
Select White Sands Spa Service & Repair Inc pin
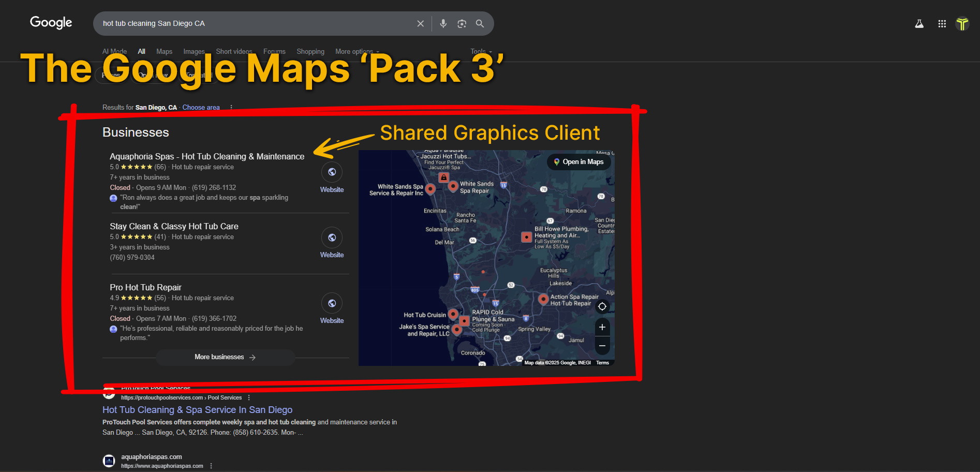click(430, 189)
